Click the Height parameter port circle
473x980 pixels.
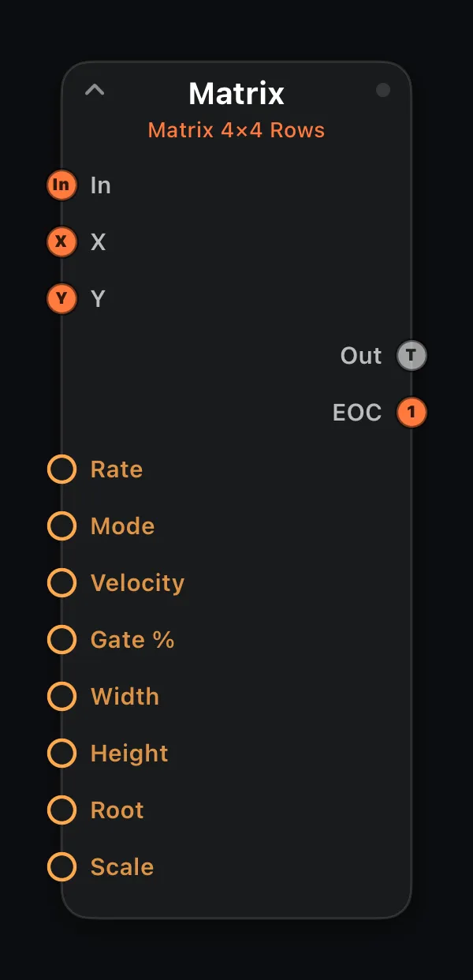point(61,754)
